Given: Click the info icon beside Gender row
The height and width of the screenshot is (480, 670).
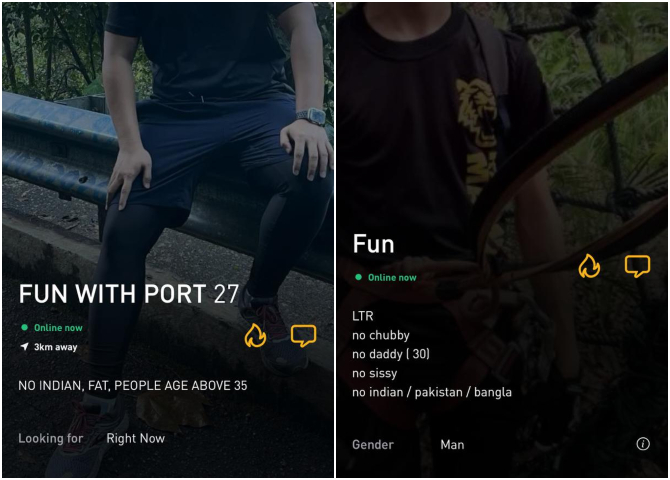Looking at the screenshot, I should 643,444.
